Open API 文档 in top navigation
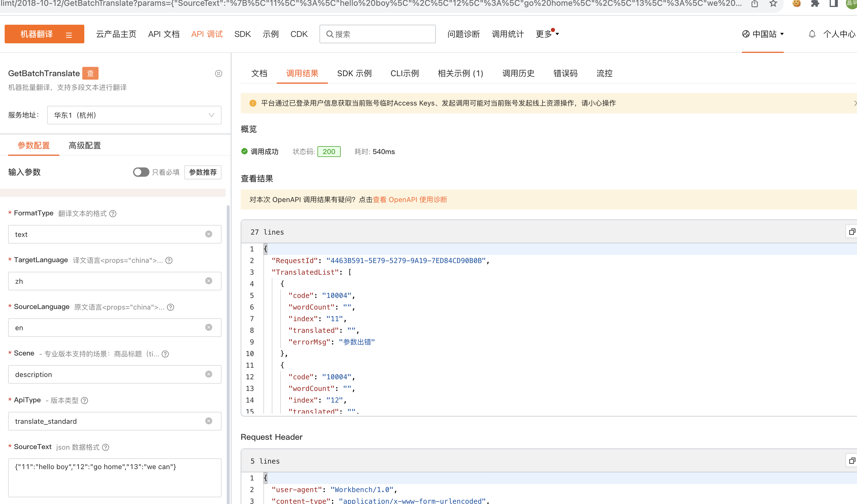Image resolution: width=857 pixels, height=504 pixels. 164,34
